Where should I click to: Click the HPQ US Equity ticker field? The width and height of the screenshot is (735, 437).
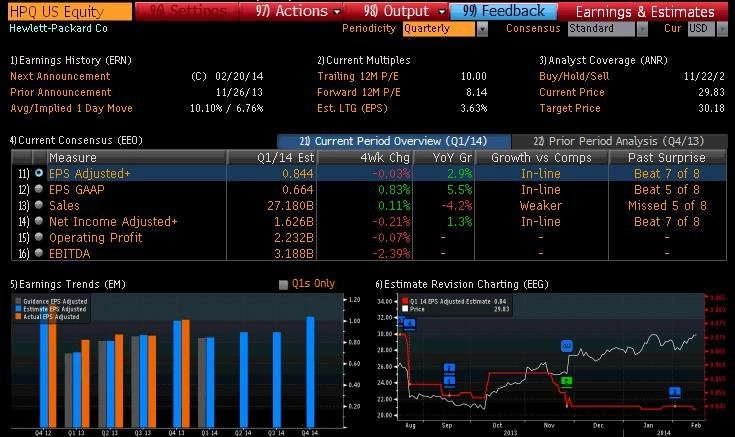[70, 11]
